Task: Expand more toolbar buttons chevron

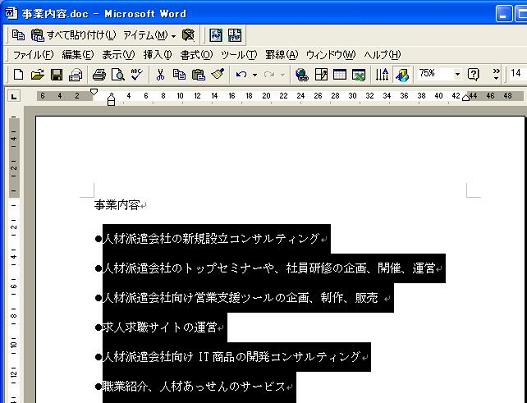Action: click(496, 74)
